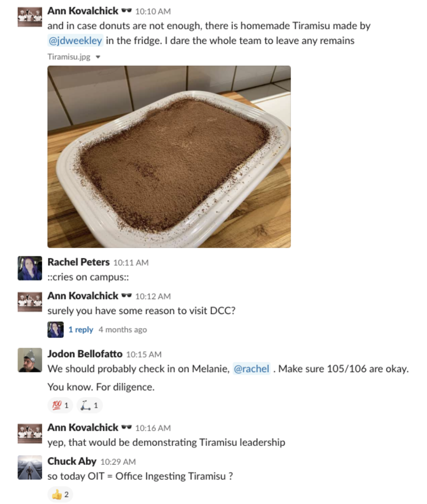Click Jodon Bellofatto's avatar picture
Viewport: 427px width, 504px height.
pyautogui.click(x=30, y=360)
